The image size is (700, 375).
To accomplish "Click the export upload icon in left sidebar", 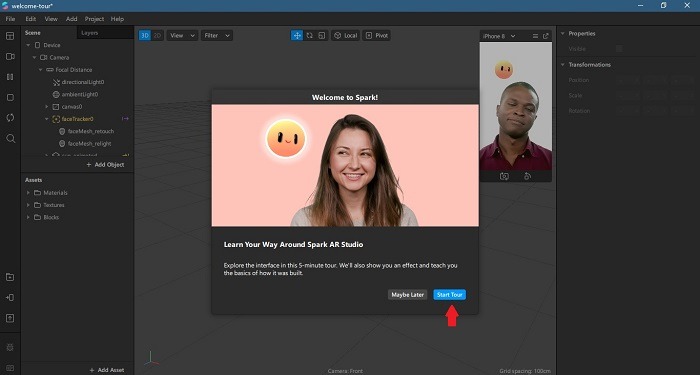I will click(10, 318).
